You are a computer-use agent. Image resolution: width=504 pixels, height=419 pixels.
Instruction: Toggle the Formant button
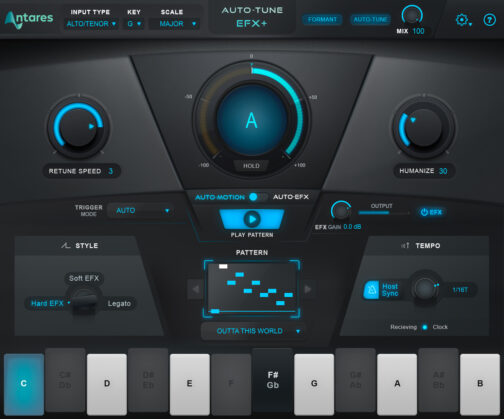tap(322, 20)
